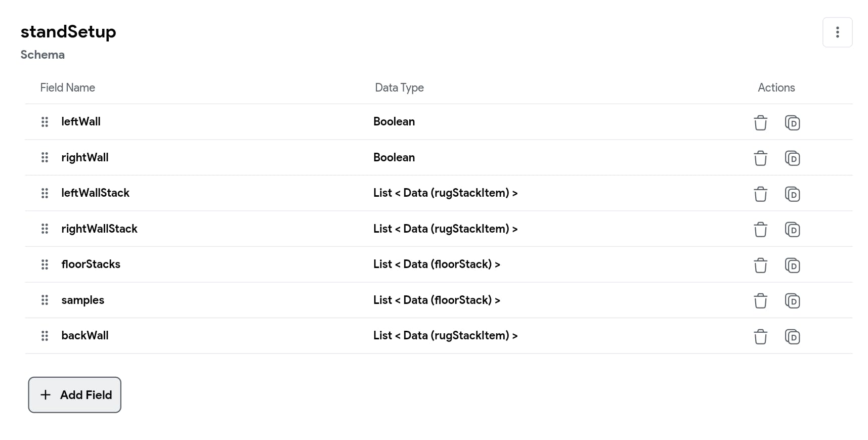Delete the leftWall field

760,123
